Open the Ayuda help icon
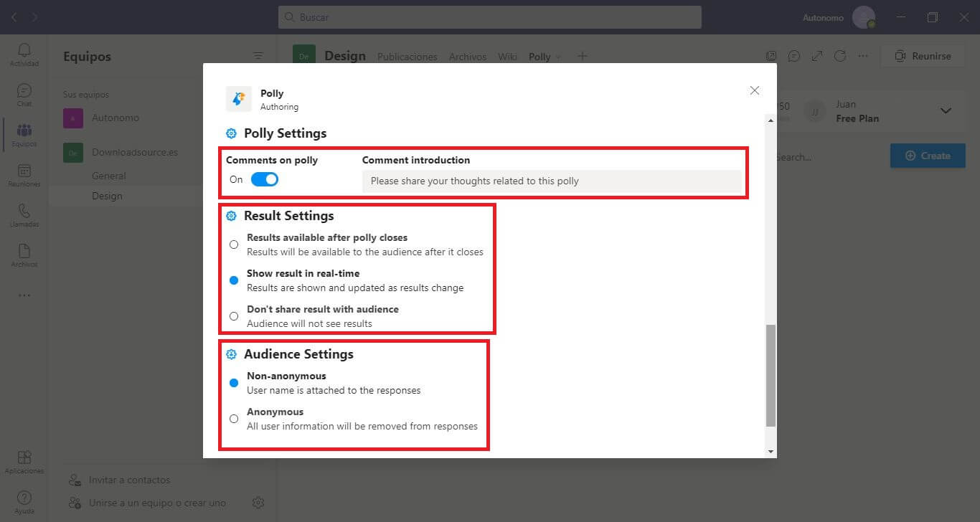The height and width of the screenshot is (522, 980). [x=24, y=498]
